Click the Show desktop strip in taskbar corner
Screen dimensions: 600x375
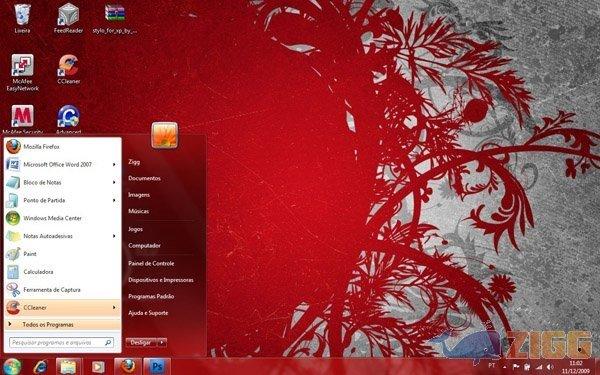[597, 367]
